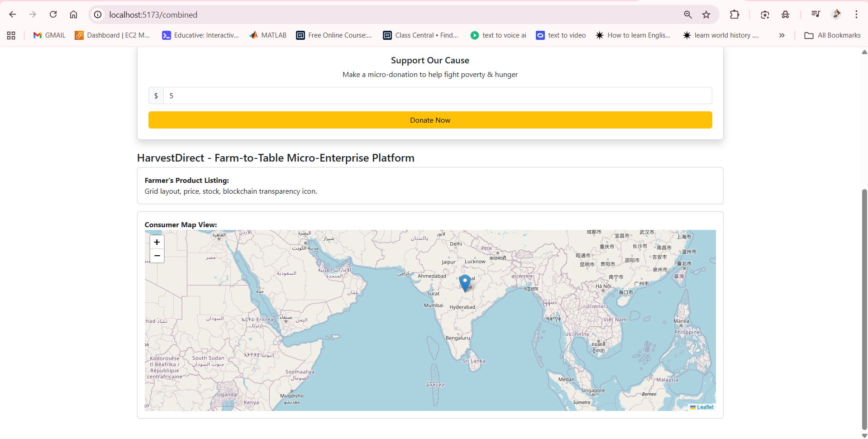Click the Consumer Map View label
This screenshot has width=868, height=439.
181,224
